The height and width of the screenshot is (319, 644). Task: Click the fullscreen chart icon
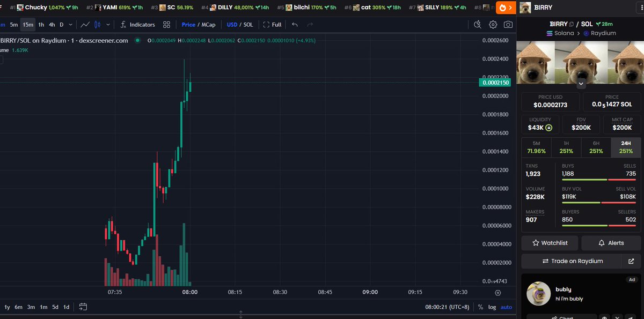coord(271,25)
